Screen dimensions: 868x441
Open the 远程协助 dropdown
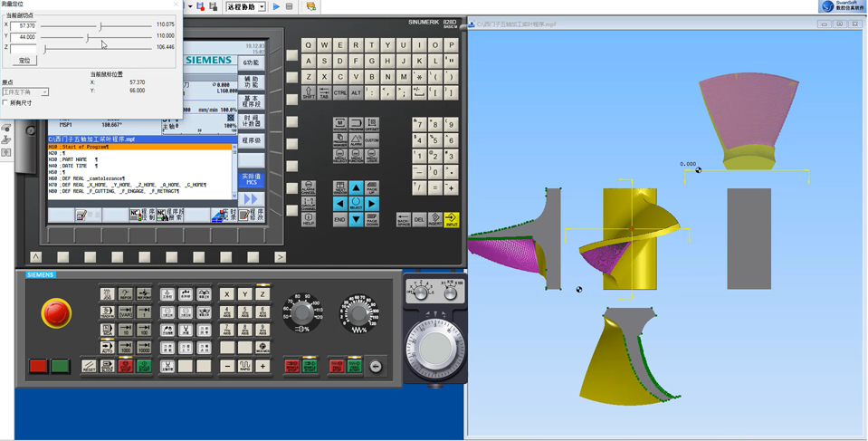click(244, 6)
